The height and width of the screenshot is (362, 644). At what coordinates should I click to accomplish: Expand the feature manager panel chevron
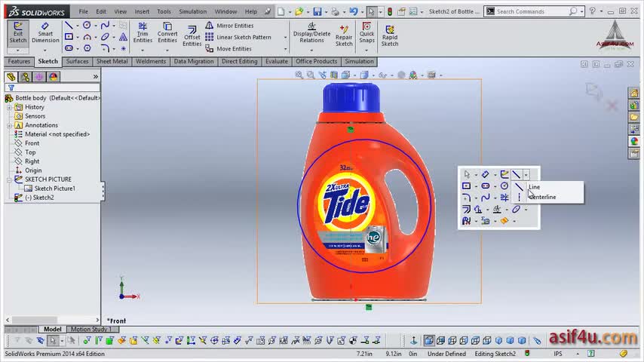click(x=95, y=77)
